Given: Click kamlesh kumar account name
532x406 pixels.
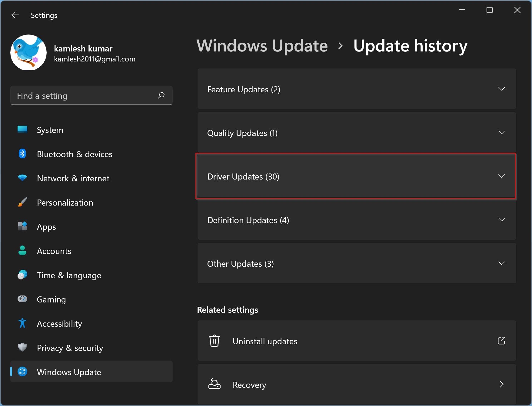Looking at the screenshot, I should click(83, 48).
